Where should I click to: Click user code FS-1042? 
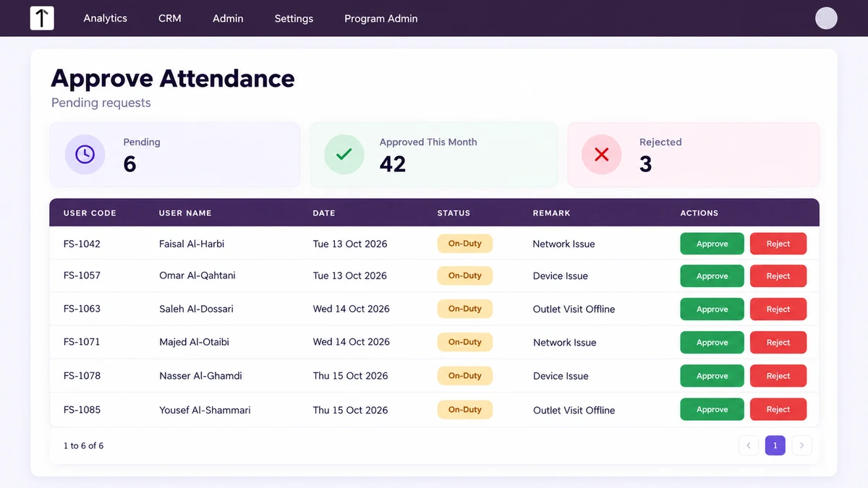(x=82, y=244)
